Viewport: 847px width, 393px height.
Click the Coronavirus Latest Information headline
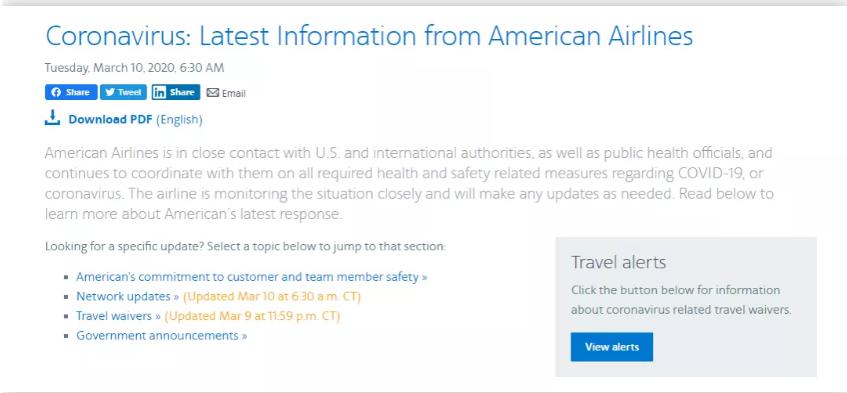click(369, 36)
